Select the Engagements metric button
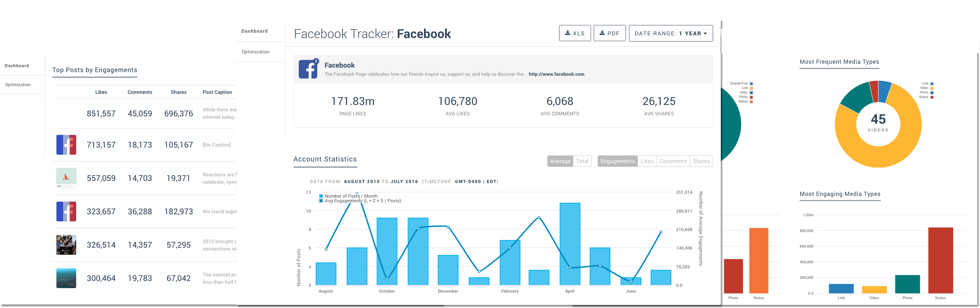This screenshot has height=308, width=980. (617, 161)
